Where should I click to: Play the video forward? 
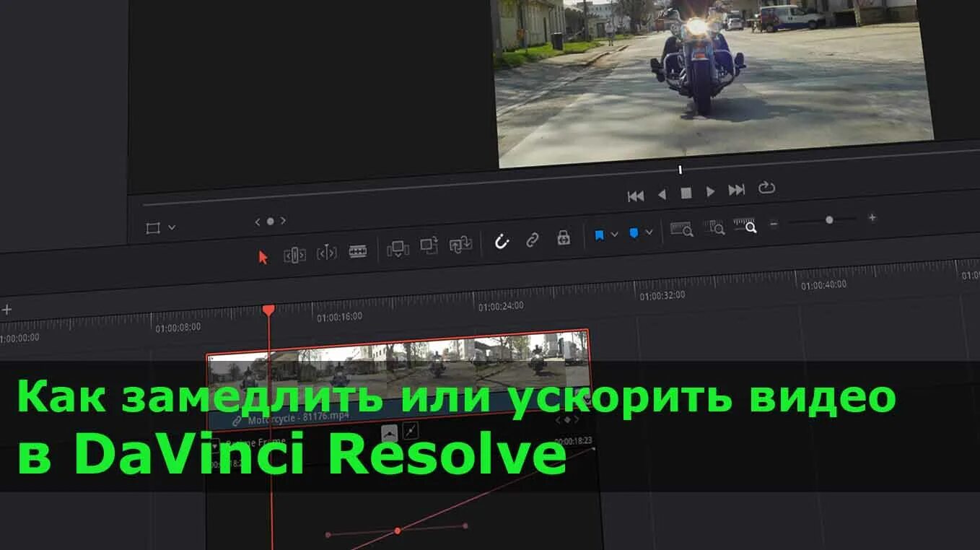[x=711, y=191]
